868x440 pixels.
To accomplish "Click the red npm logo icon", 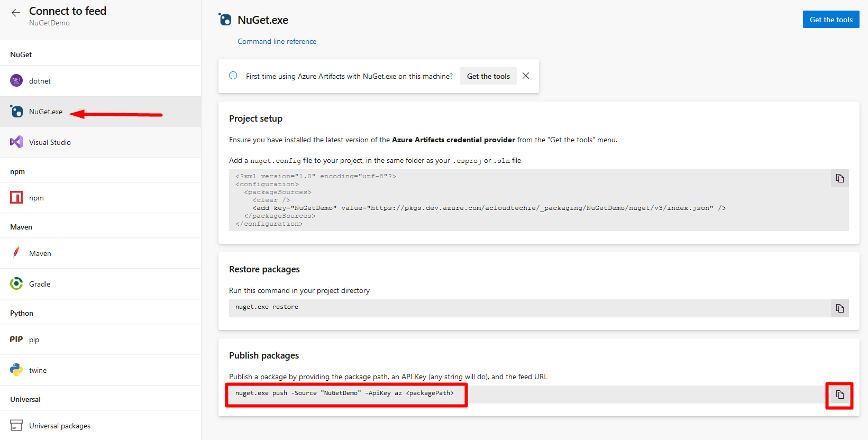I will click(x=16, y=197).
